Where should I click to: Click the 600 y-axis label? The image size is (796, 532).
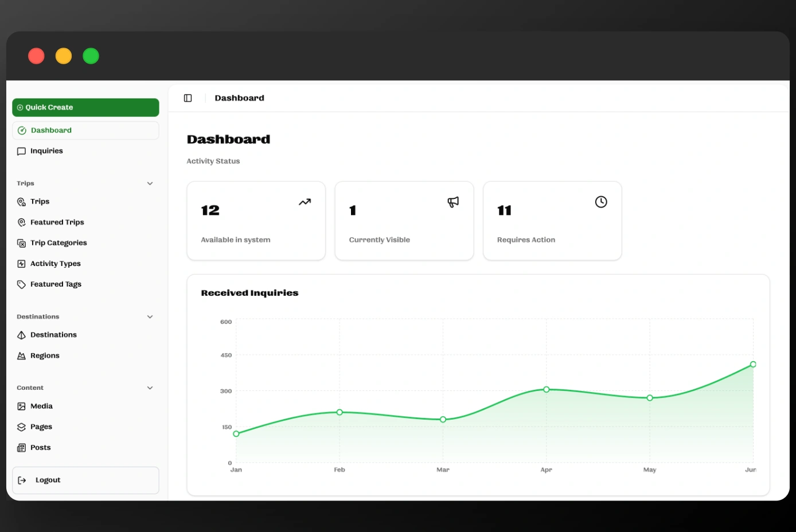226,322
